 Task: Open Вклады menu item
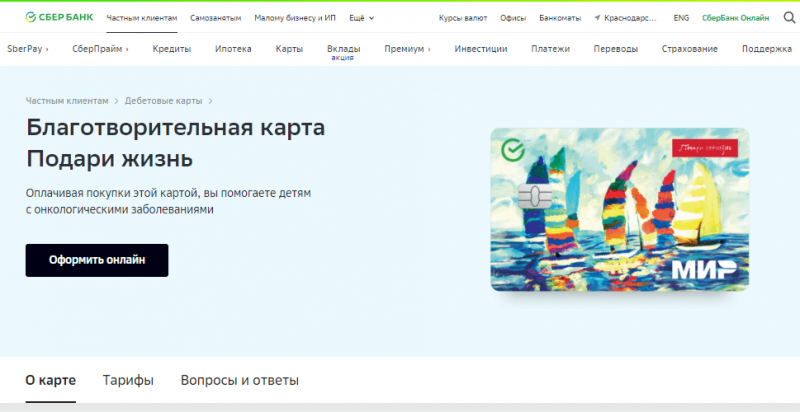pos(343,49)
